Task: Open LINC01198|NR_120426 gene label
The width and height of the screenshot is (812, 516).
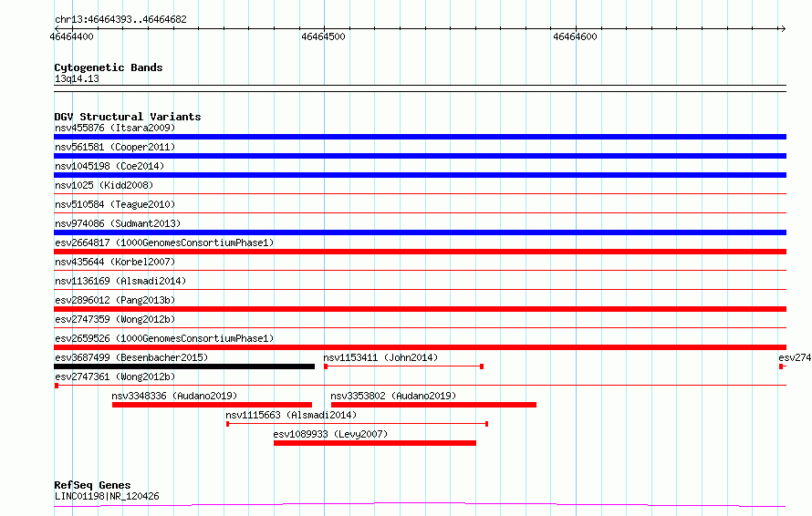Action: tap(107, 496)
